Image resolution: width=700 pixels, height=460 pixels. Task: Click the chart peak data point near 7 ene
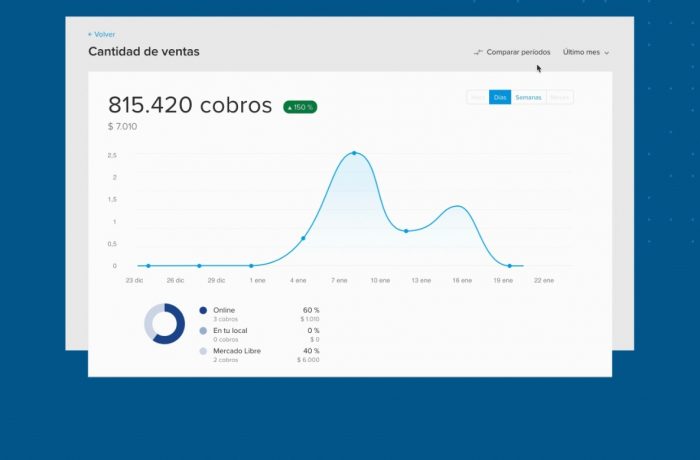[354, 153]
